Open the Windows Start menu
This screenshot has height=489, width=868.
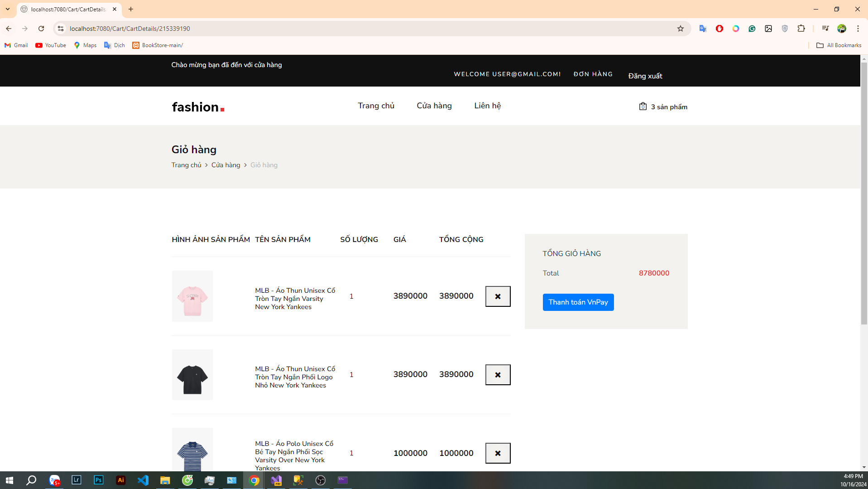point(9,480)
